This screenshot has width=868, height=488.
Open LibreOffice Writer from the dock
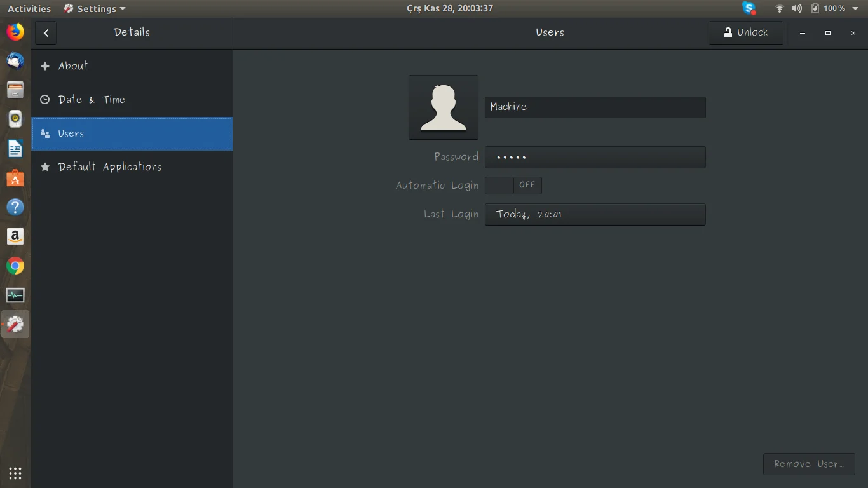15,149
